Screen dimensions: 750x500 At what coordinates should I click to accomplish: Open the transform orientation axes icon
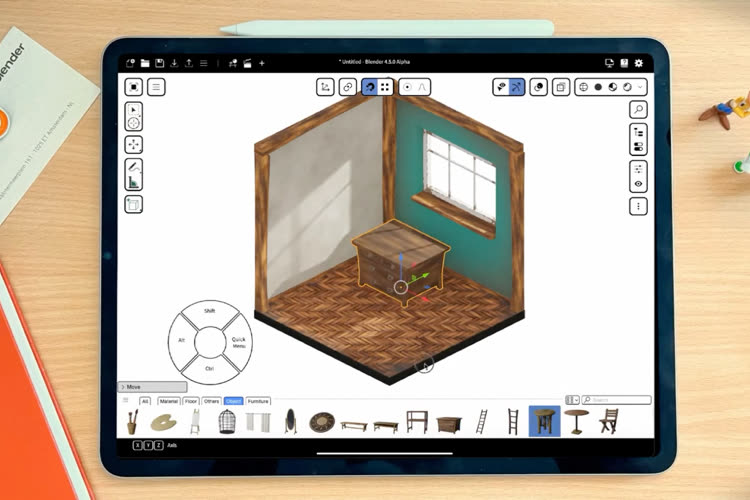325,87
